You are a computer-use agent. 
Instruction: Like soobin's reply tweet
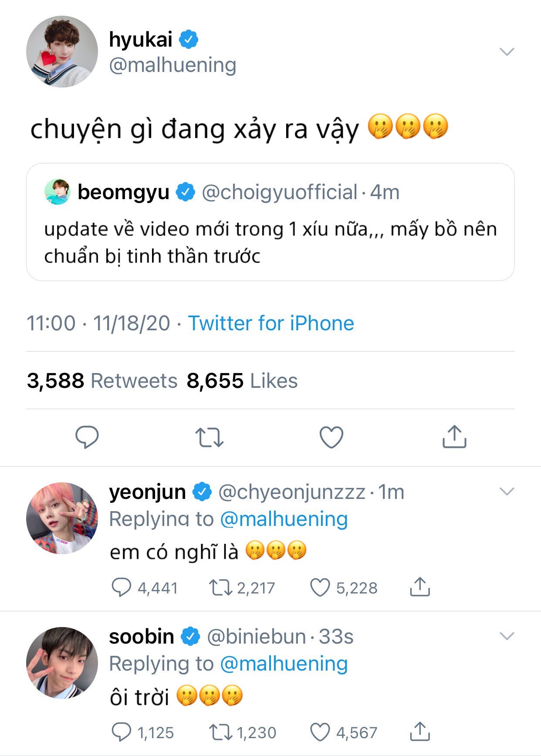pos(320,732)
